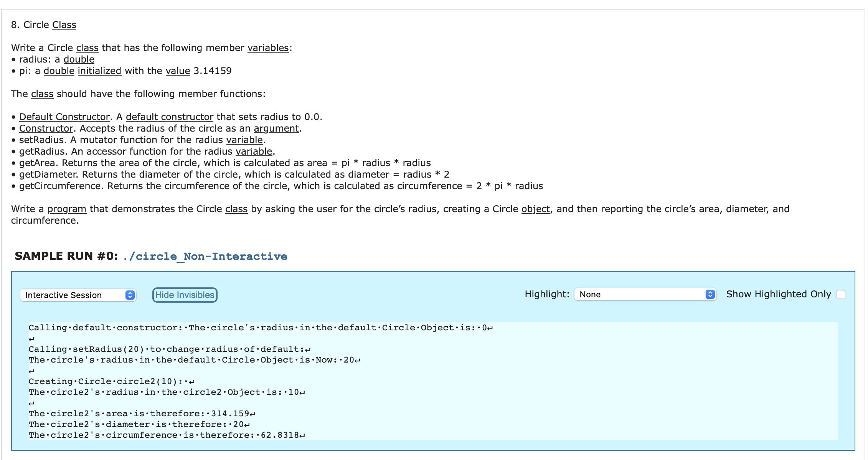Click the value glossary link
The width and height of the screenshot is (868, 460).
click(177, 71)
